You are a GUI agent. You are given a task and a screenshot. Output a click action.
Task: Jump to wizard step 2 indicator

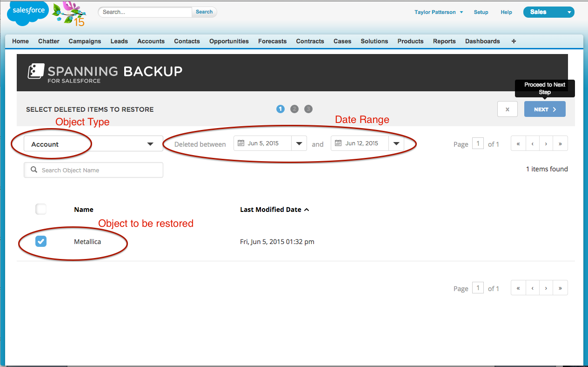click(x=294, y=109)
